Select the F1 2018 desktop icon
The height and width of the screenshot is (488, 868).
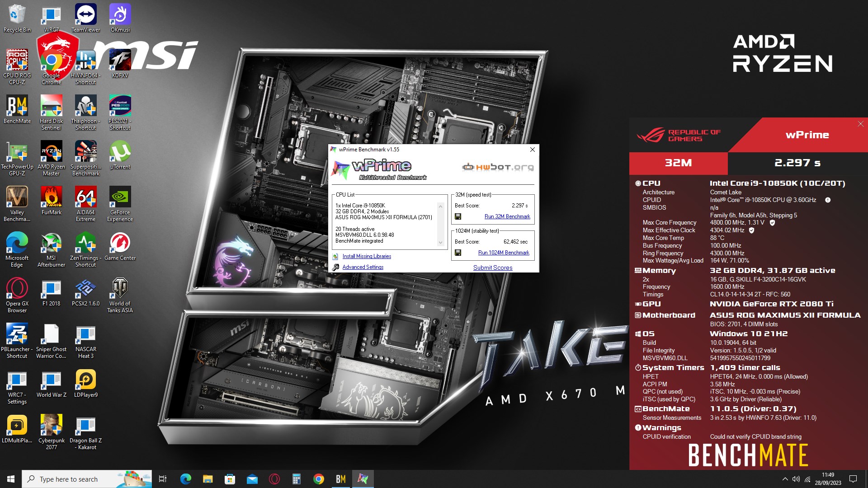52,292
